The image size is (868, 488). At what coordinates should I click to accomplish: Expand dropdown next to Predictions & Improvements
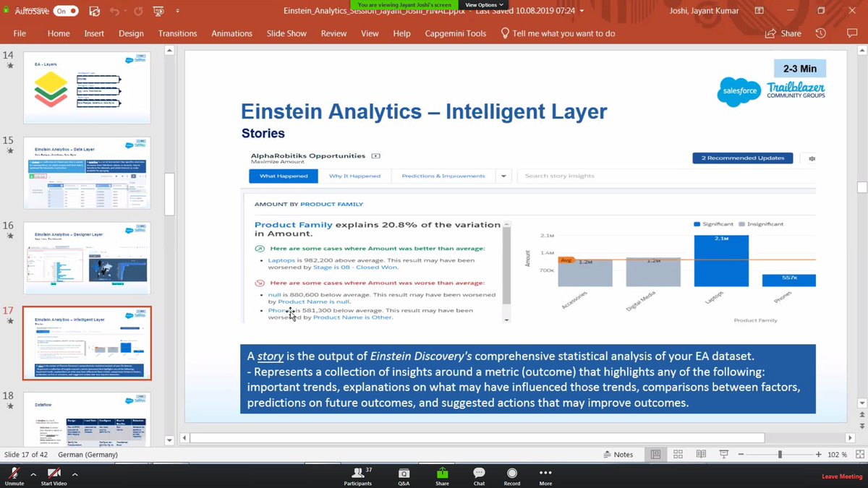tap(504, 176)
